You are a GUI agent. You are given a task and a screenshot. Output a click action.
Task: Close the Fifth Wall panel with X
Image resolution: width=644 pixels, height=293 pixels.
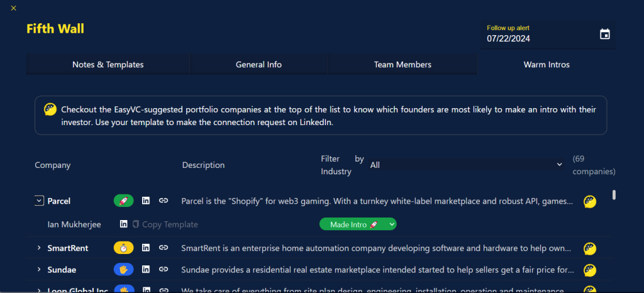[14, 8]
